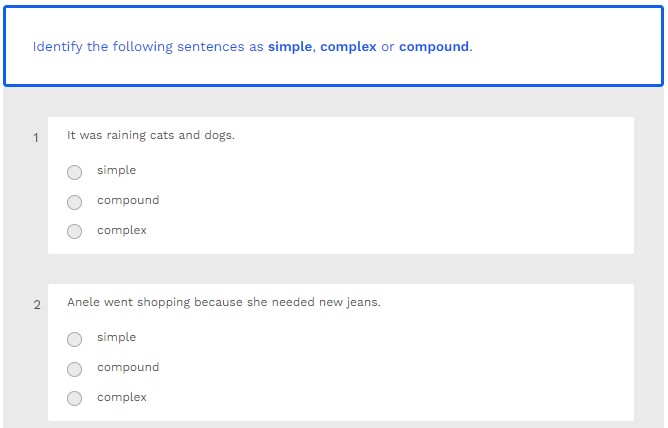Click the bold word 'compound' in the instructions
Image resolution: width=668 pixels, height=428 pixels.
pyautogui.click(x=434, y=47)
